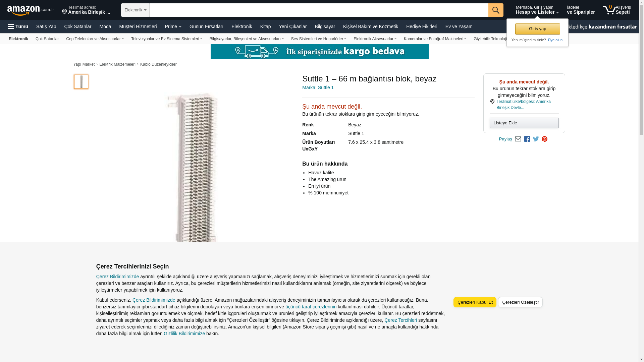Open the Kitap navigation item
The height and width of the screenshot is (362, 644).
[265, 26]
